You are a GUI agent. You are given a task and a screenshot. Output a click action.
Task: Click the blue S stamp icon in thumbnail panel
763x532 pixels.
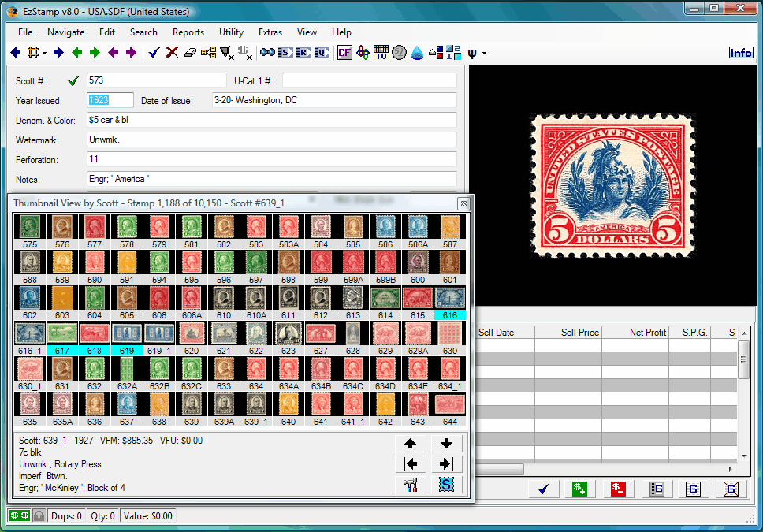(x=446, y=485)
